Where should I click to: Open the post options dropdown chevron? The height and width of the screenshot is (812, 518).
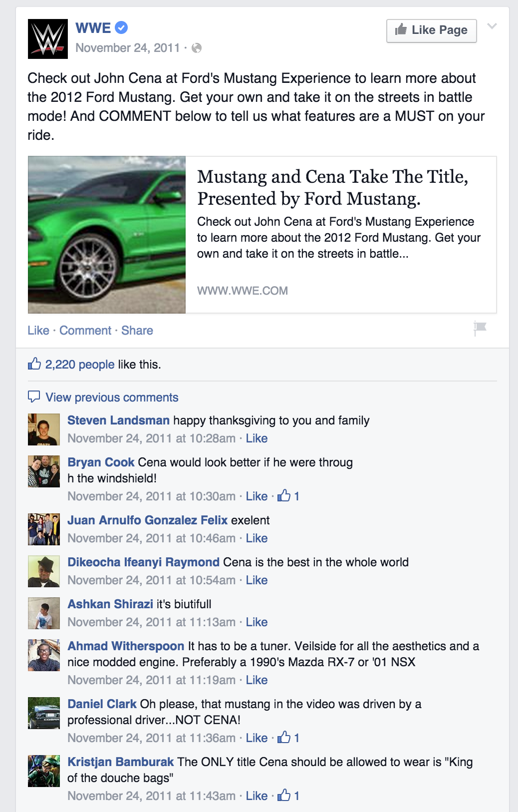pos(492,26)
